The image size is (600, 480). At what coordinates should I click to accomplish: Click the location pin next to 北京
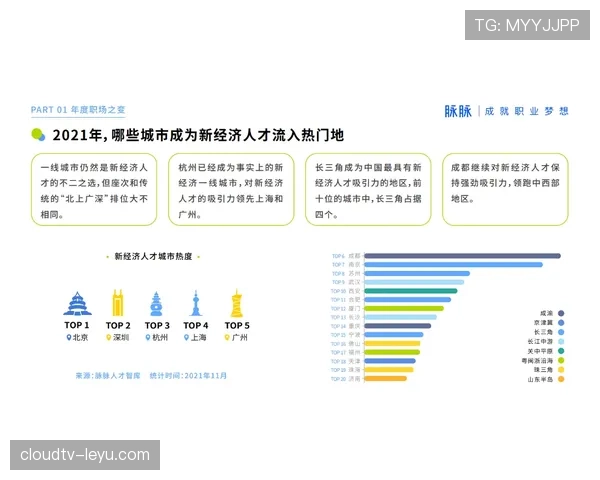click(x=68, y=338)
